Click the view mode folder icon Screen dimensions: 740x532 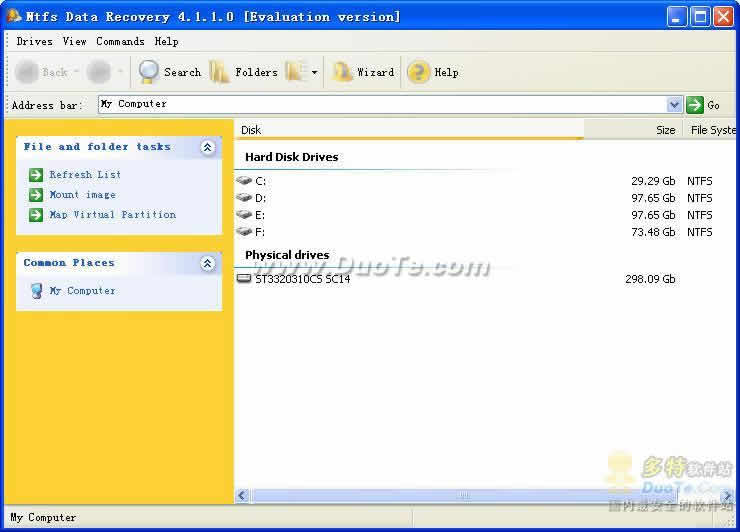coord(296,72)
